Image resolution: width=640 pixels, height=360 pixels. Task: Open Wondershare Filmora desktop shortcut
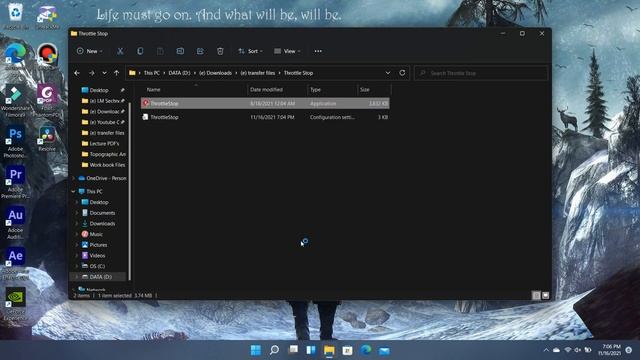click(15, 101)
